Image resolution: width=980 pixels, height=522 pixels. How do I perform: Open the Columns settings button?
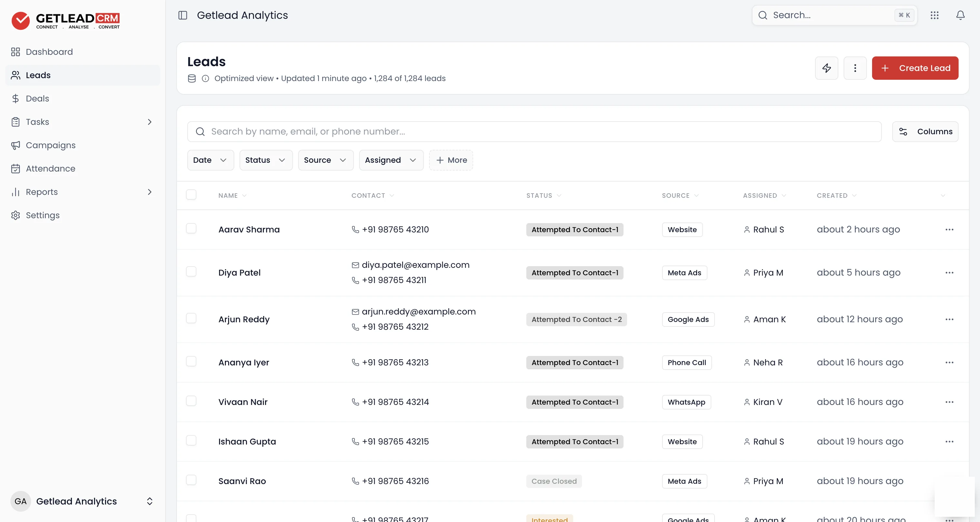click(925, 132)
